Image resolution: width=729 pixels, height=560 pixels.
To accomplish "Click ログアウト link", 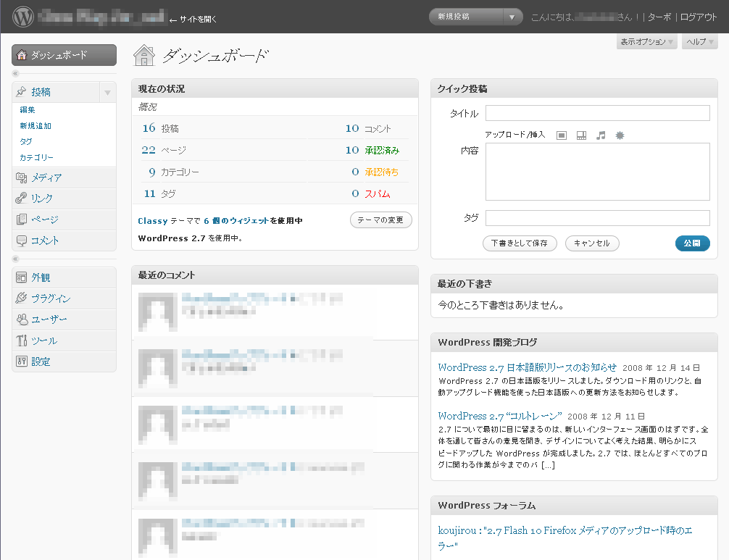I will (699, 17).
